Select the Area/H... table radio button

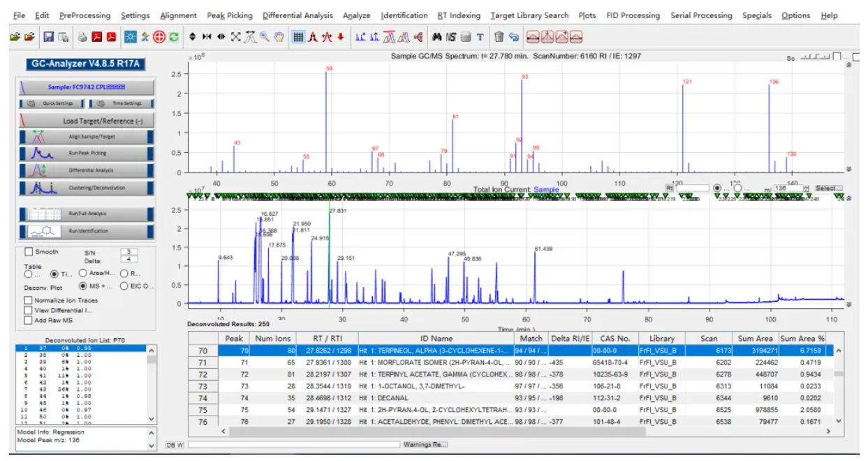82,273
